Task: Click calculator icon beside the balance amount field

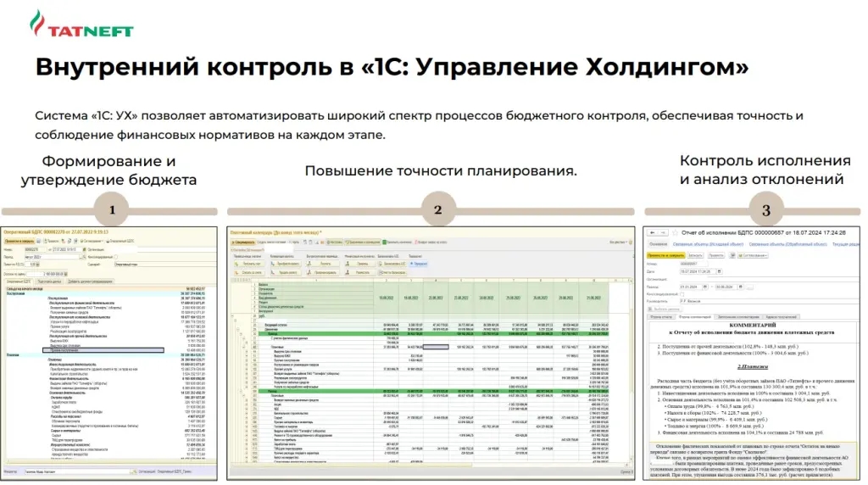Action: point(66,274)
